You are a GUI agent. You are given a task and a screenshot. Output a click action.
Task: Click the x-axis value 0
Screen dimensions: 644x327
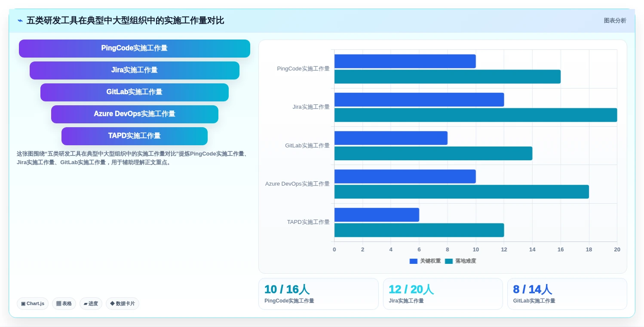coord(334,250)
